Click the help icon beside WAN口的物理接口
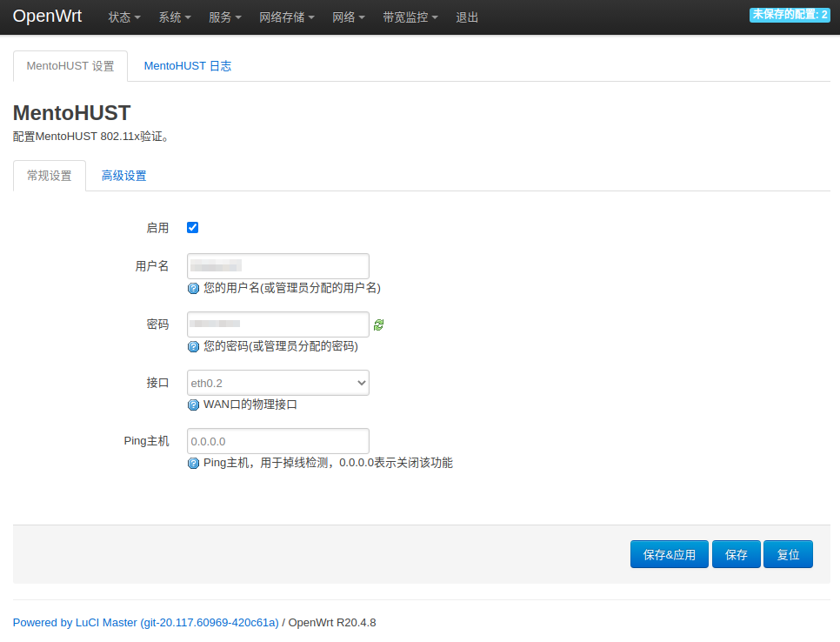 tap(193, 405)
